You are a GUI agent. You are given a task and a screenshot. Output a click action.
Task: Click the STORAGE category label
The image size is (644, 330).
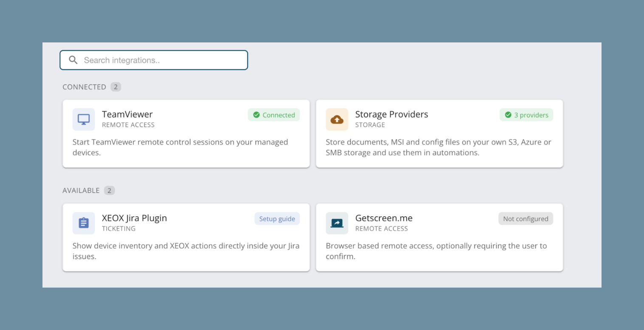coord(370,125)
